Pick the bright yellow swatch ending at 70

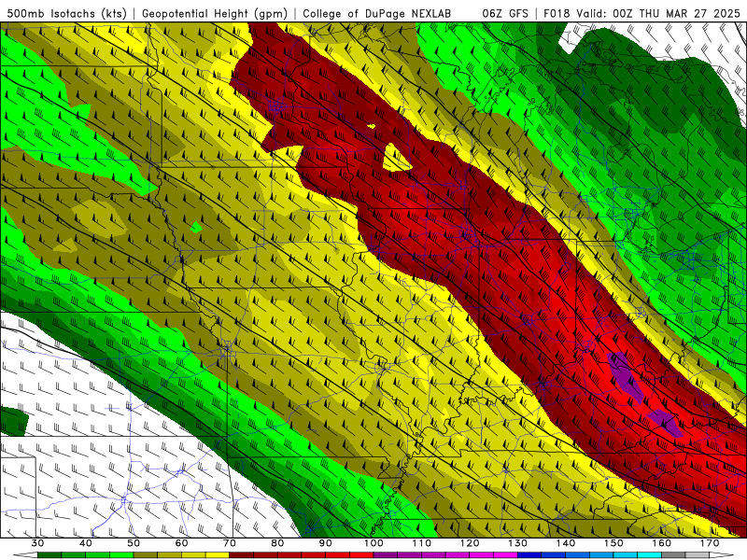pyautogui.click(x=218, y=555)
